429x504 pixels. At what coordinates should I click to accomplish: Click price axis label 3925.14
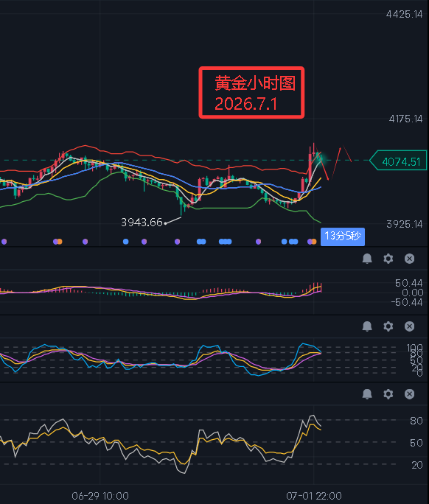click(x=404, y=224)
